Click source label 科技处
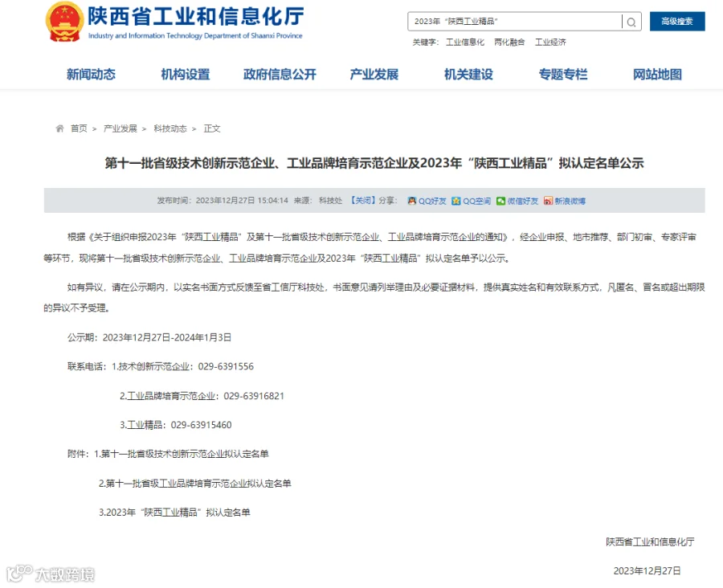The image size is (723, 588). (x=331, y=201)
